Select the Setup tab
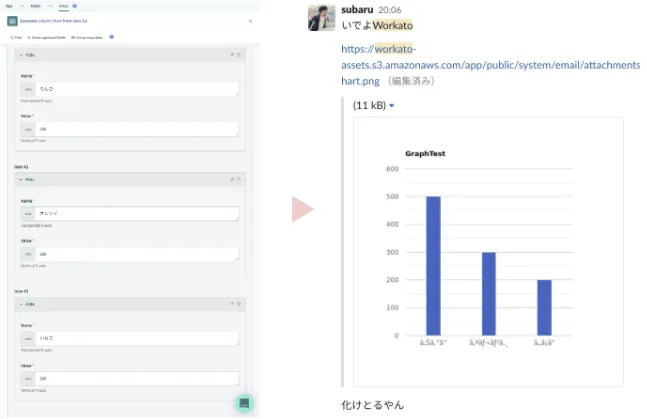Viewport: 647px width, 419px height. pos(64,6)
